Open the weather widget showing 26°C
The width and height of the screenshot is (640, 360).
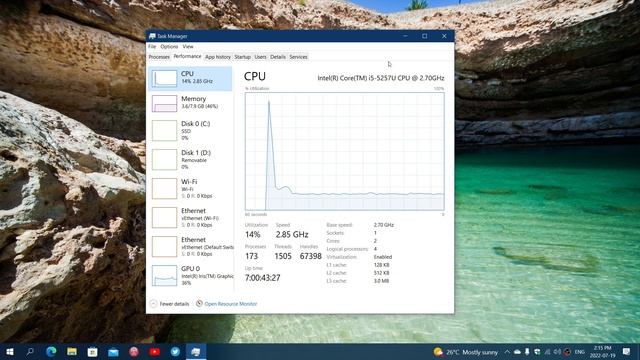click(466, 352)
